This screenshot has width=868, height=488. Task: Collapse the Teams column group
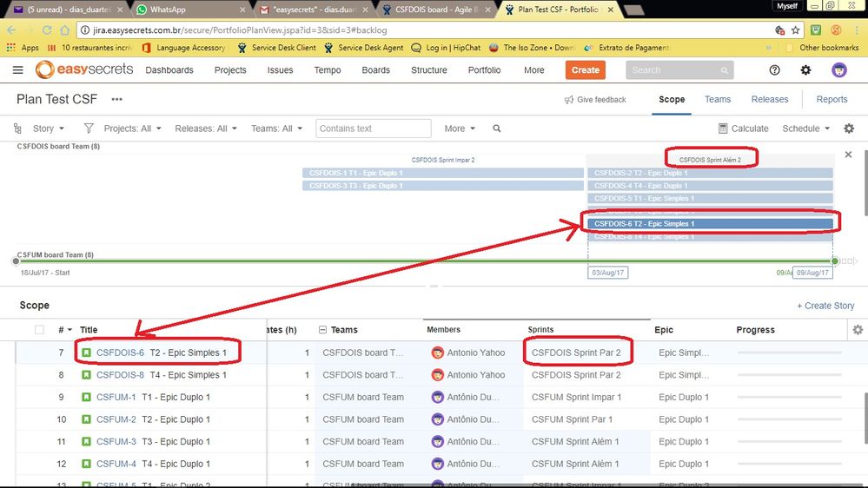click(x=322, y=330)
